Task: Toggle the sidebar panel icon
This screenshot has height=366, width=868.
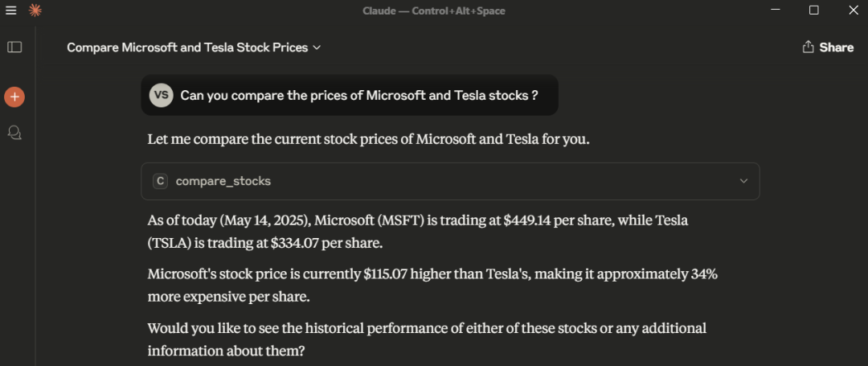Action: point(14,47)
